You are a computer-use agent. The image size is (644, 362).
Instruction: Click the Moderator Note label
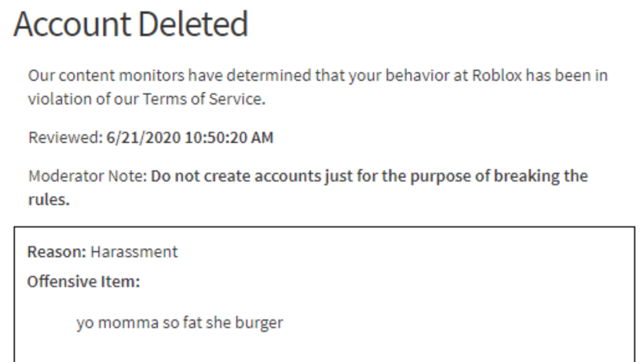click(x=87, y=176)
